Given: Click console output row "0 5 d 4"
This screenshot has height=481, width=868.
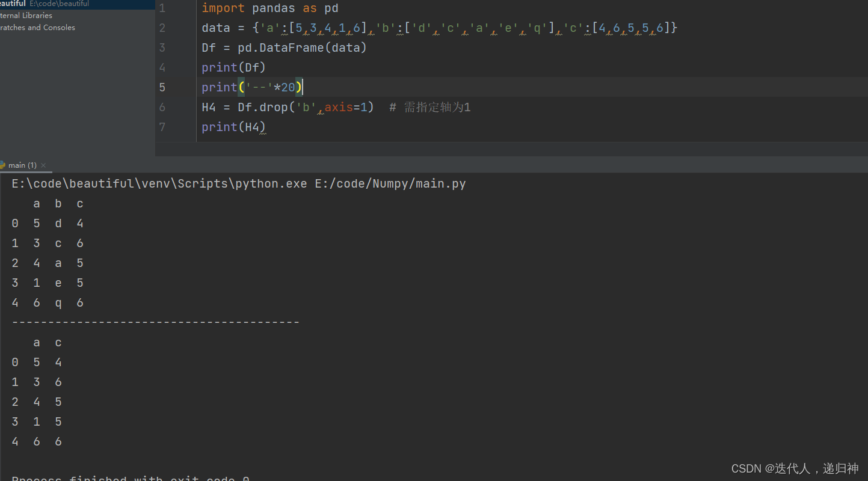Looking at the screenshot, I should coord(48,224).
